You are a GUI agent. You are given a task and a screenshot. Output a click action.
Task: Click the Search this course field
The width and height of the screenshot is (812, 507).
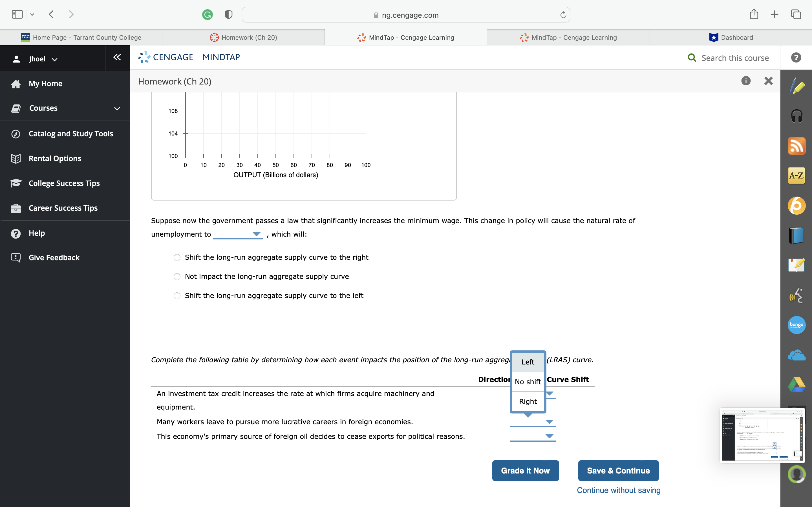[x=735, y=58]
